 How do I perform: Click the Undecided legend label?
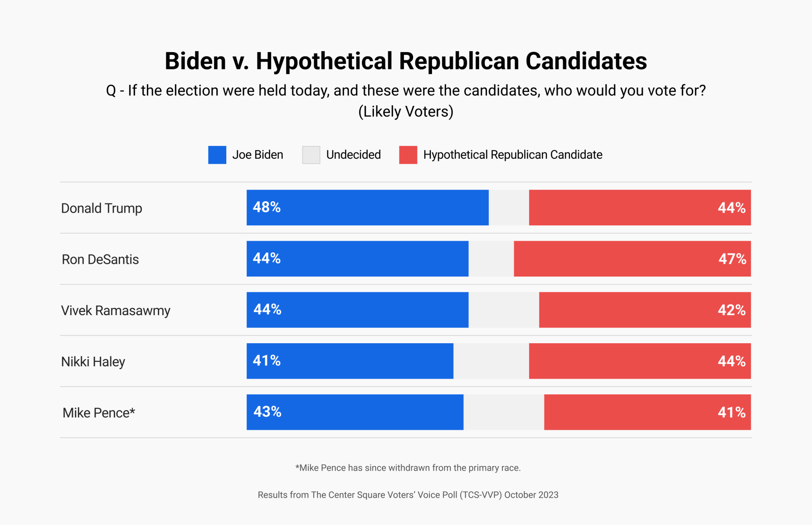click(353, 155)
